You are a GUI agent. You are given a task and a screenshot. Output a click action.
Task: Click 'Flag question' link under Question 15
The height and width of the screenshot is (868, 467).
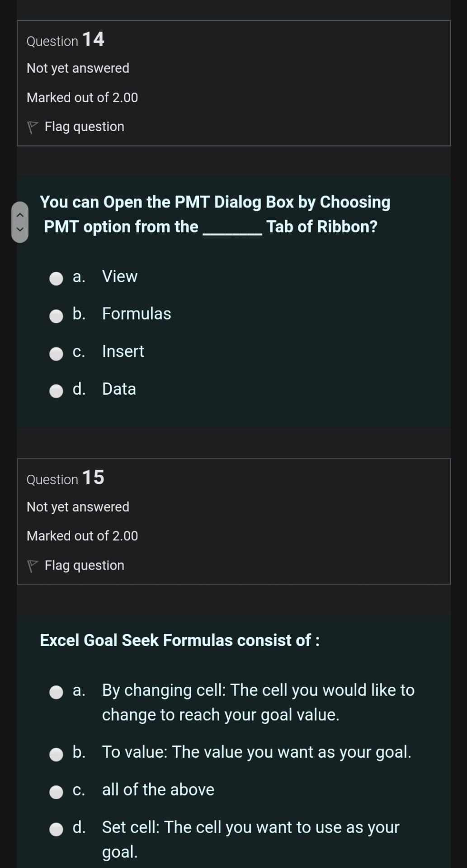point(84,565)
